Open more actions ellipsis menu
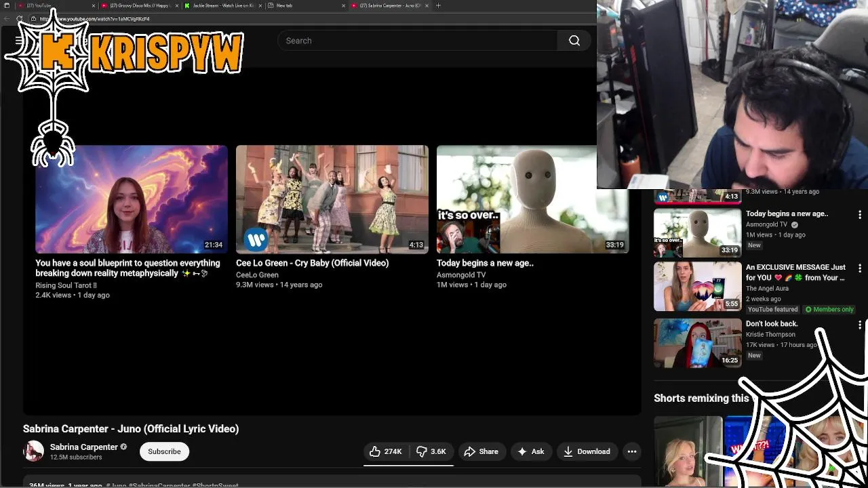 (632, 451)
